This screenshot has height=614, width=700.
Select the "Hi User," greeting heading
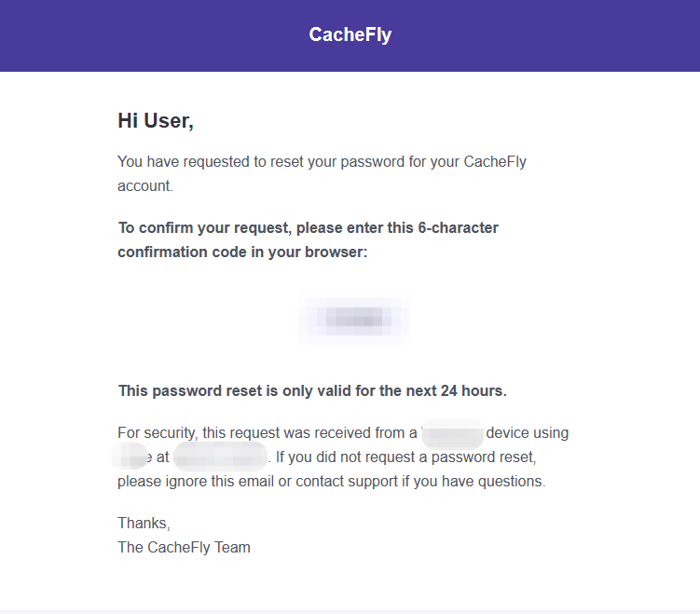[x=155, y=120]
